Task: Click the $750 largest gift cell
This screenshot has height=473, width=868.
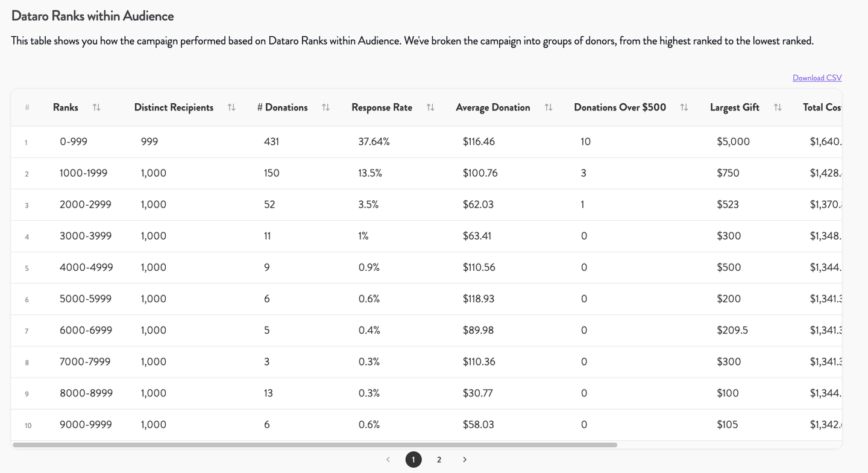Action: [x=728, y=173]
